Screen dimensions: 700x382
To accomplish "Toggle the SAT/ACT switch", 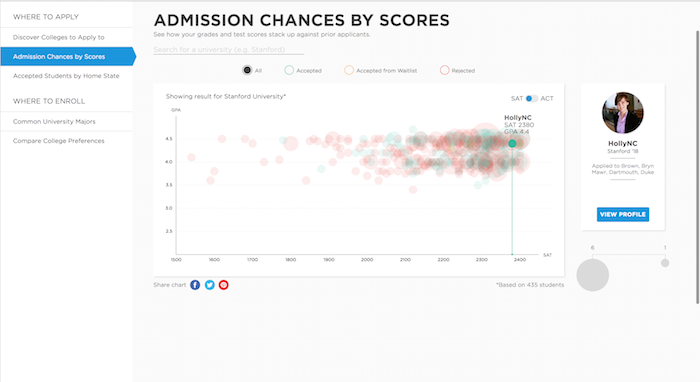I will click(x=531, y=99).
